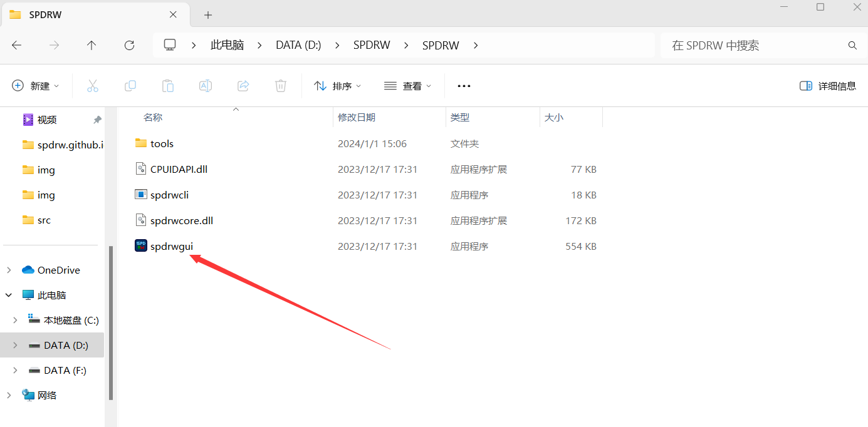868x427 pixels.
Task: Click the Rename icon in toolbar
Action: 206,86
